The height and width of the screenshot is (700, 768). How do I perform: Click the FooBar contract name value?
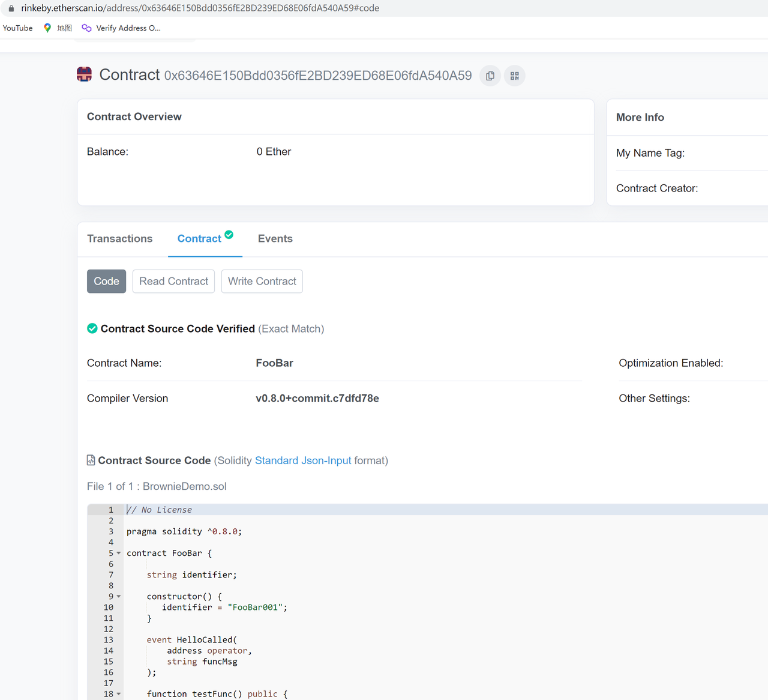[275, 363]
